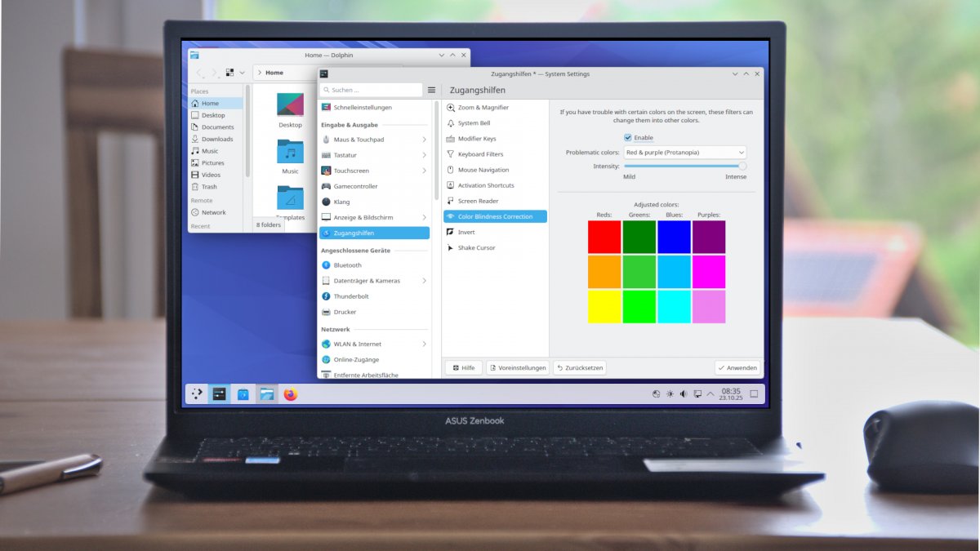Open the Desktop folder icon in Dolphin
The width and height of the screenshot is (980, 551).
click(290, 105)
